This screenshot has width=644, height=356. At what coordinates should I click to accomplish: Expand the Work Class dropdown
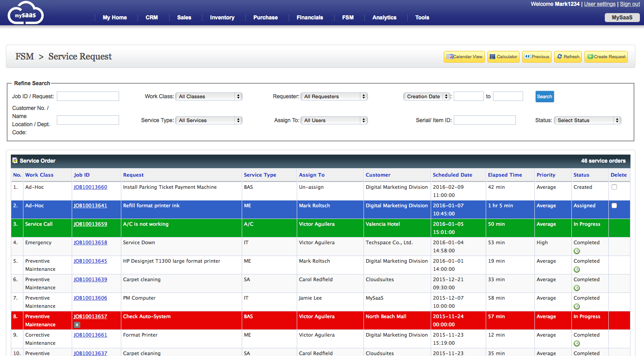pyautogui.click(x=209, y=96)
